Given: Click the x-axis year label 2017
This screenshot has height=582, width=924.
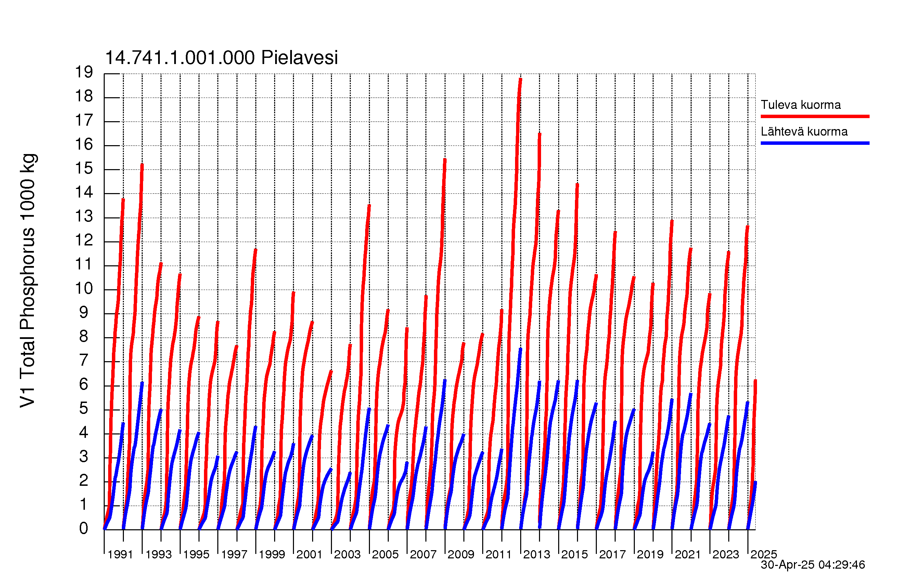Looking at the screenshot, I should click(x=613, y=554).
